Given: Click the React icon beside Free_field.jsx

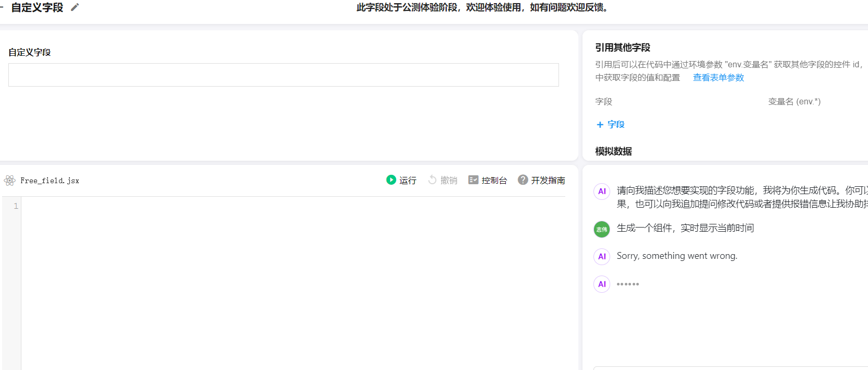Looking at the screenshot, I should (9, 181).
